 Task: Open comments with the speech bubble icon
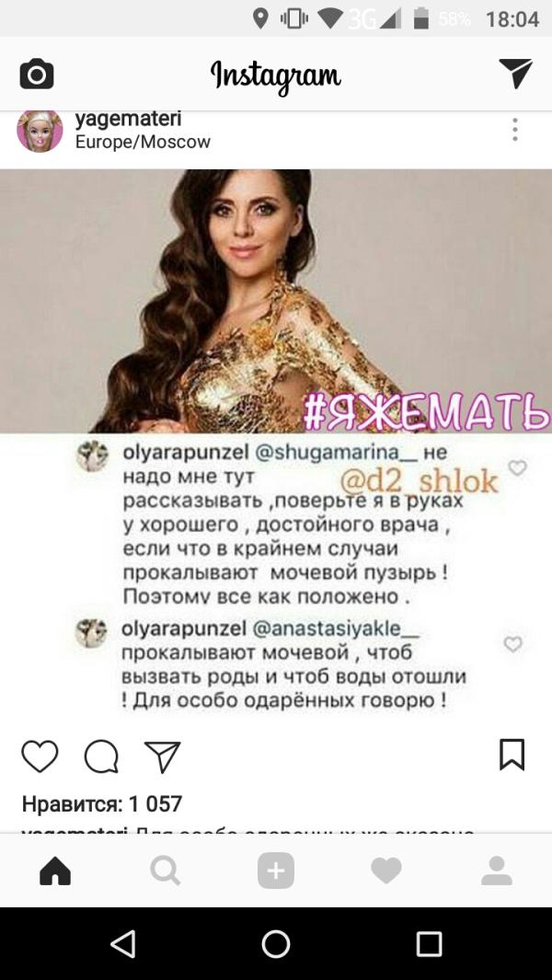101,756
